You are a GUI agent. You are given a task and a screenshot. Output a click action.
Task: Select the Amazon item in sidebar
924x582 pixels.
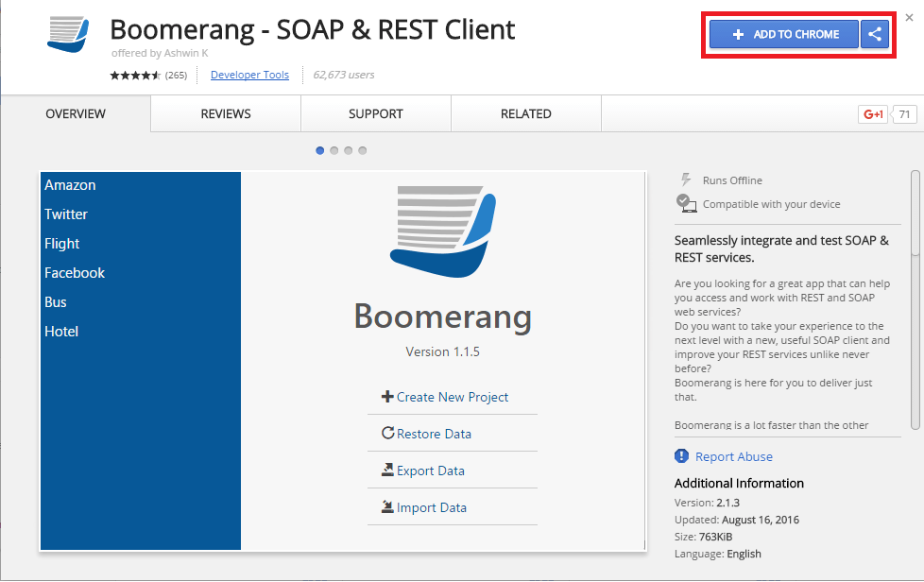[69, 185]
